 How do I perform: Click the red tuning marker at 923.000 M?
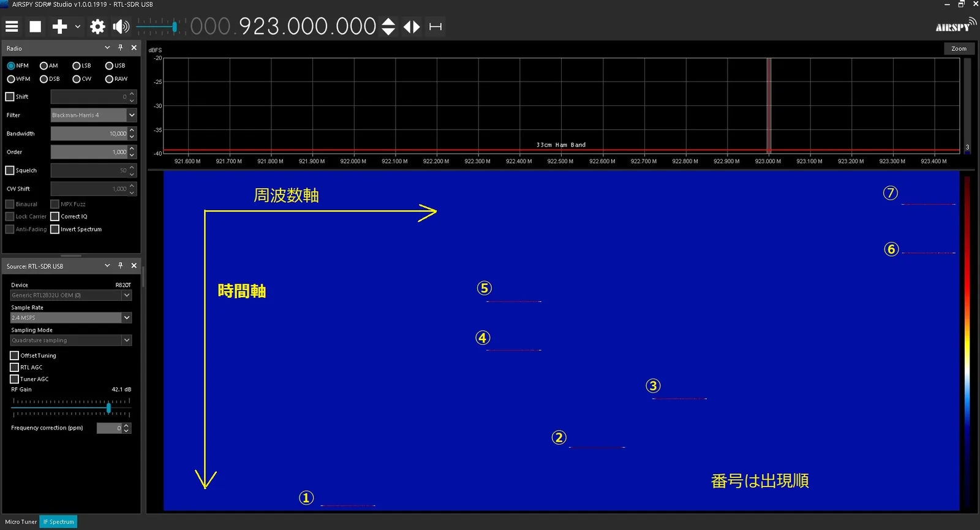click(769, 105)
